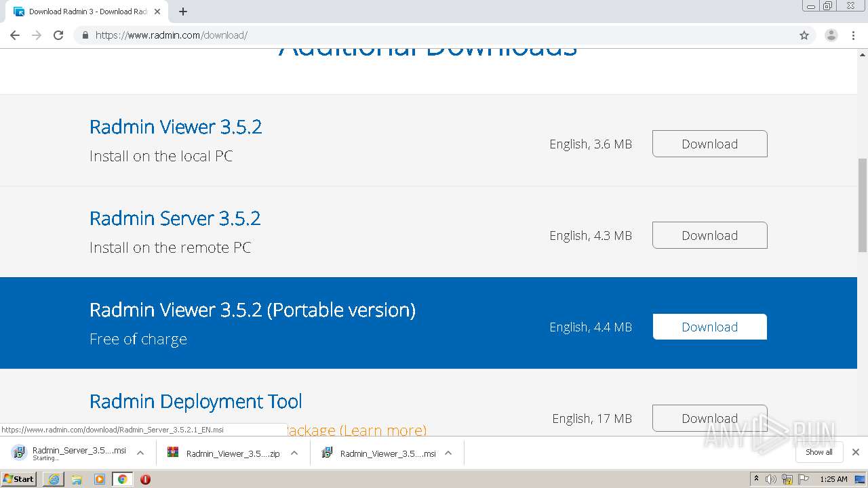Show hidden system tray icons
868x488 pixels.
(756, 479)
